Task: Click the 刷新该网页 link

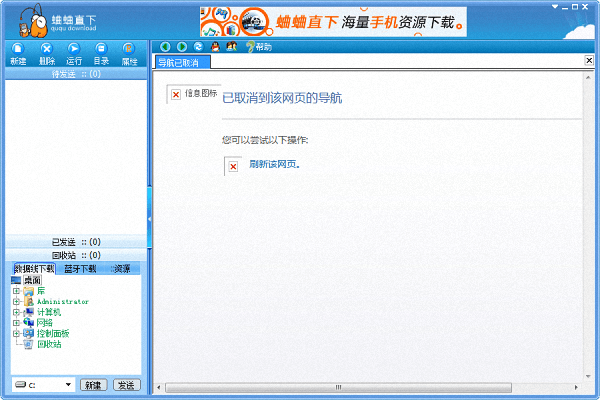Action: coord(274,164)
